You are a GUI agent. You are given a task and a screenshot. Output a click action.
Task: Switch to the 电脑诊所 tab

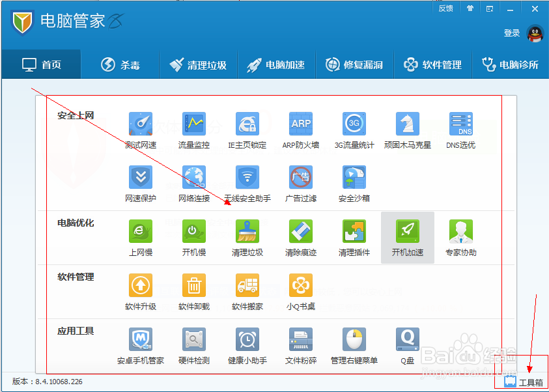coord(510,64)
